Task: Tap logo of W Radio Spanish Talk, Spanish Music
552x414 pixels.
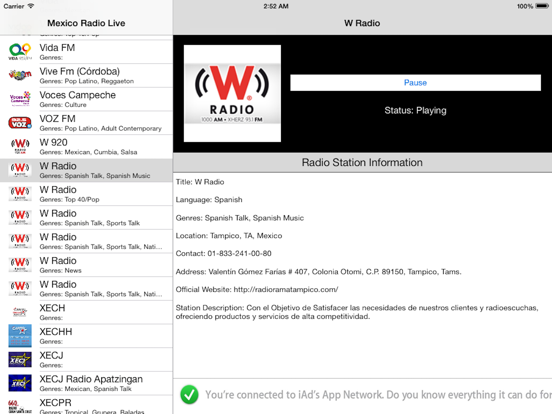Action: (x=20, y=170)
